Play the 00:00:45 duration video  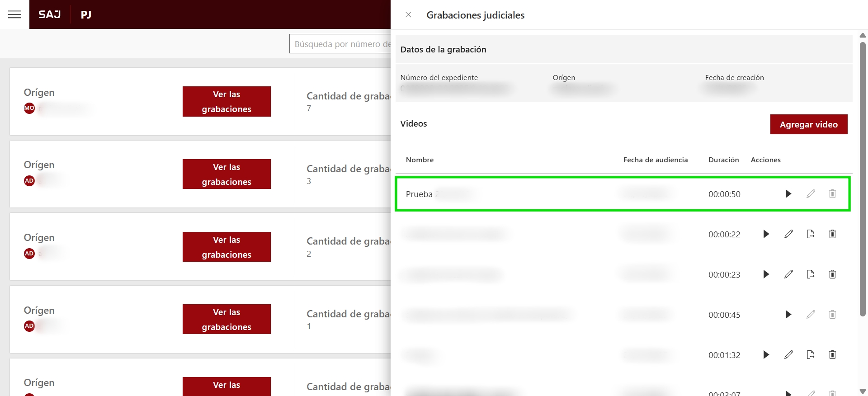coord(788,315)
